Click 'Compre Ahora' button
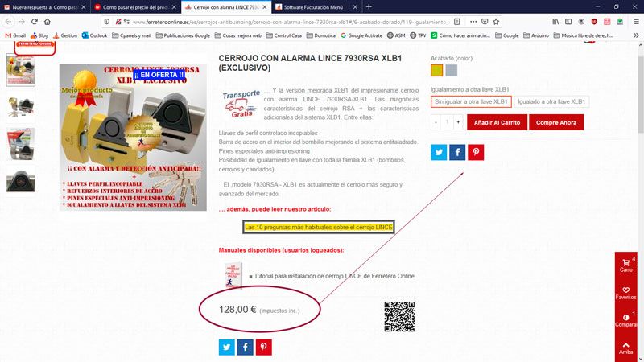This screenshot has height=362, width=644. click(556, 122)
